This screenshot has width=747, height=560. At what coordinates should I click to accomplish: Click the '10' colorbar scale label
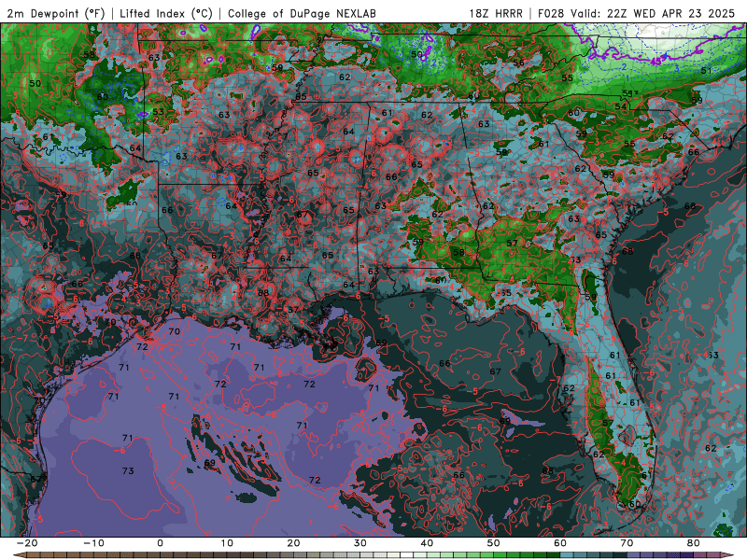click(227, 543)
